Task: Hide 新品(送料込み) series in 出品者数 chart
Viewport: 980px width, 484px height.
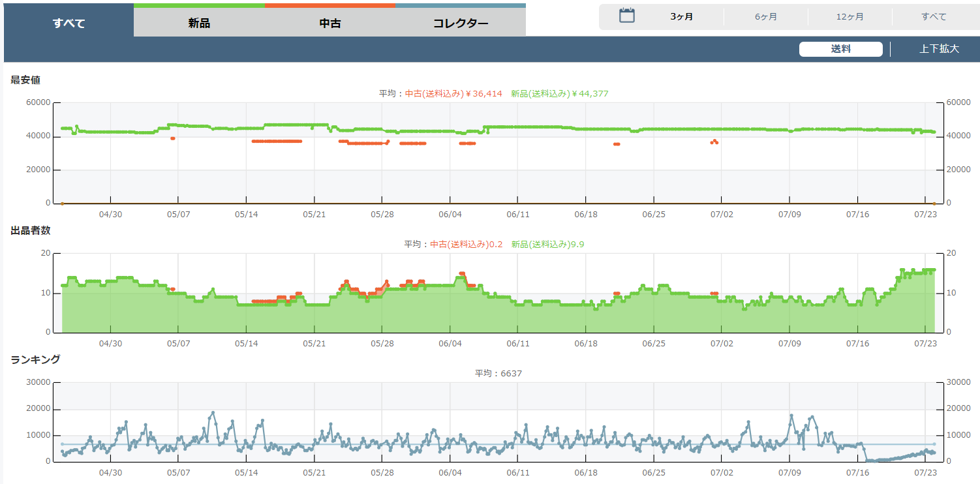Action: 547,245
